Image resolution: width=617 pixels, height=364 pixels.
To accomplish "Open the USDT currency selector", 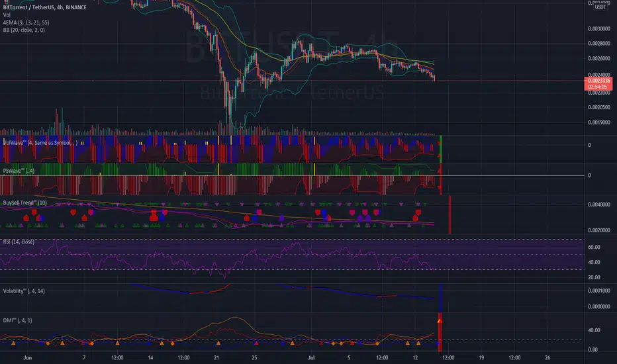I will pos(600,7).
